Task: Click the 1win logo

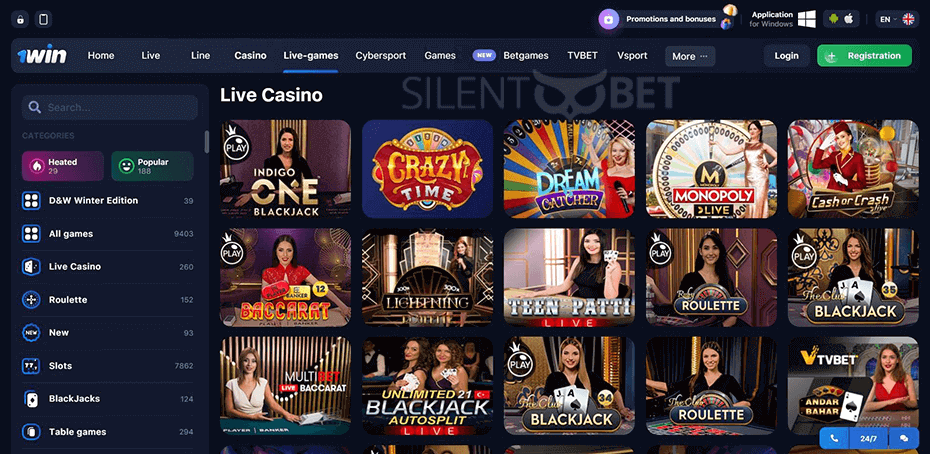Action: (42, 56)
